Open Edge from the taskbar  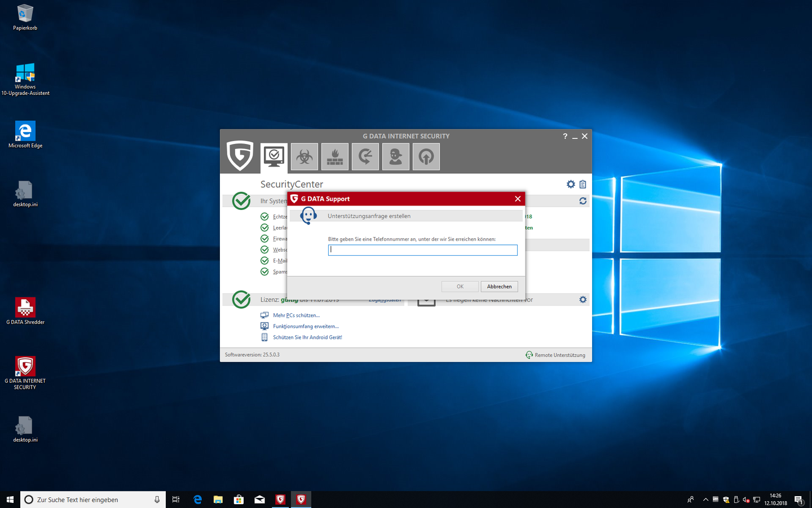click(x=197, y=500)
